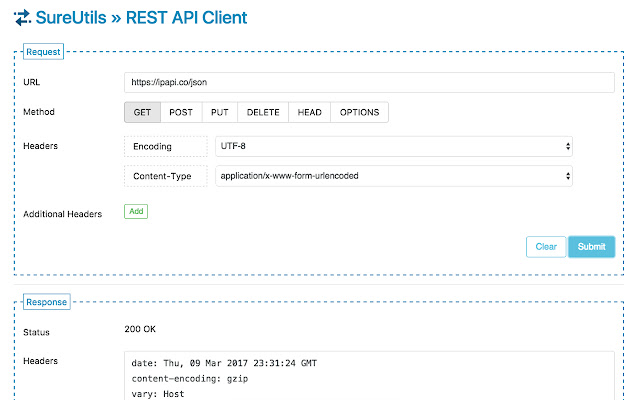This screenshot has height=400, width=640.
Task: Choose the PUT method button
Action: click(x=220, y=112)
